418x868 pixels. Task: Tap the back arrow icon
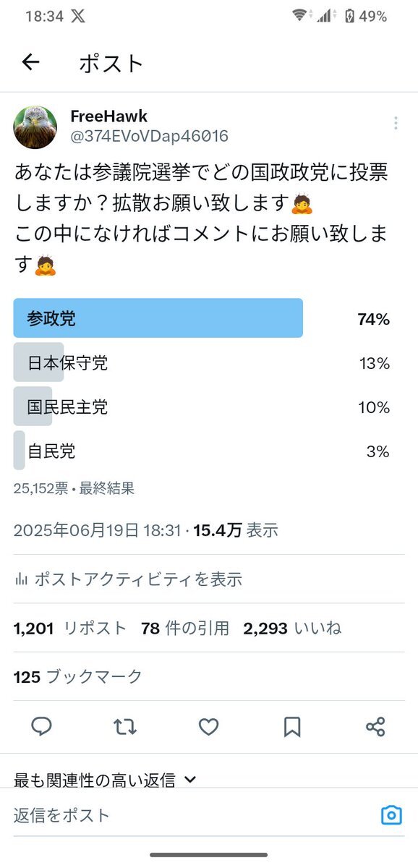[30, 63]
